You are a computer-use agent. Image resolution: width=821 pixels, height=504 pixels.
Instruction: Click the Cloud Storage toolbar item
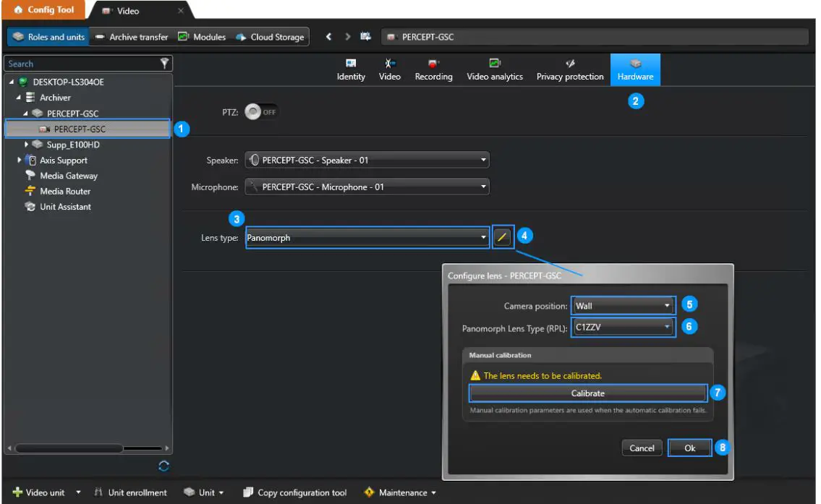pyautogui.click(x=271, y=37)
